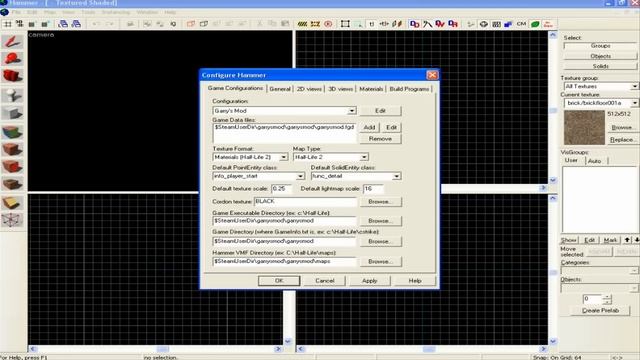Click Edit next to Configuration dropdown
This screenshot has height=360, width=640.
point(380,111)
